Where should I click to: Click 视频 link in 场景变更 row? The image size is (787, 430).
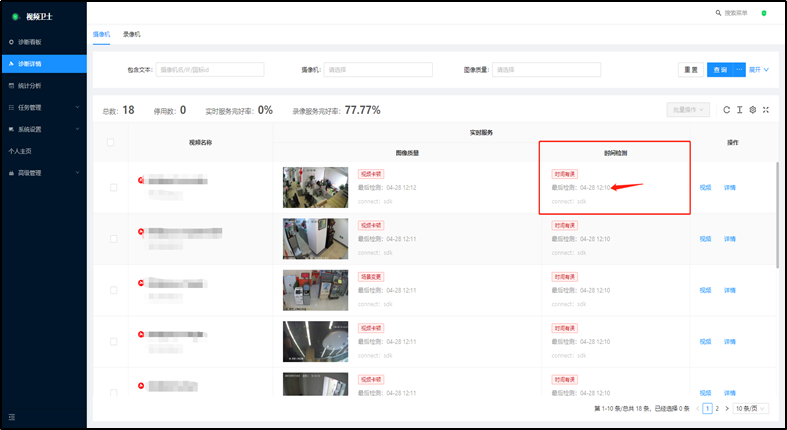(705, 290)
